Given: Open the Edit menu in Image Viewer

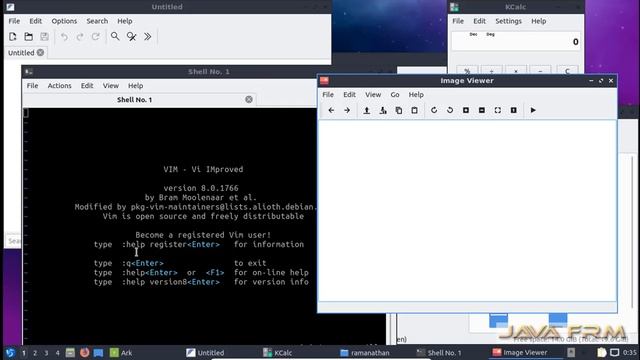Looking at the screenshot, I should coord(349,94).
